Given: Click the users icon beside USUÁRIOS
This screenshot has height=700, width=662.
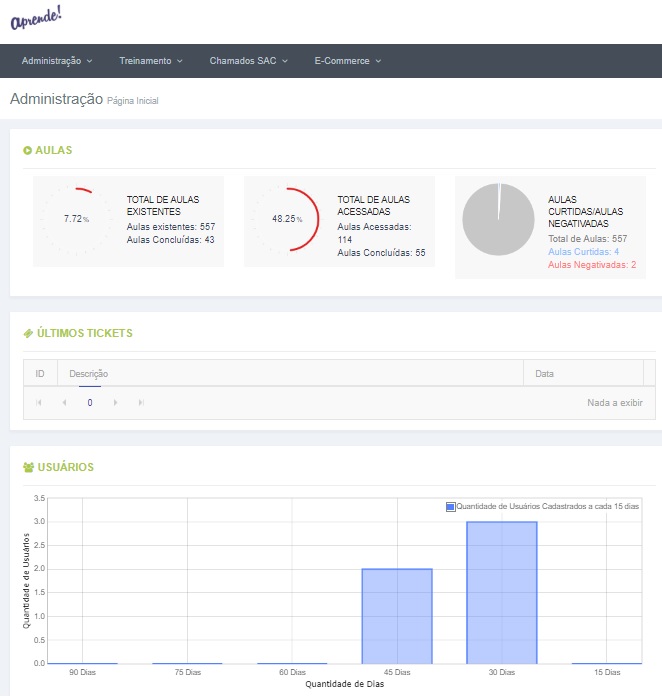Looking at the screenshot, I should (x=29, y=467).
